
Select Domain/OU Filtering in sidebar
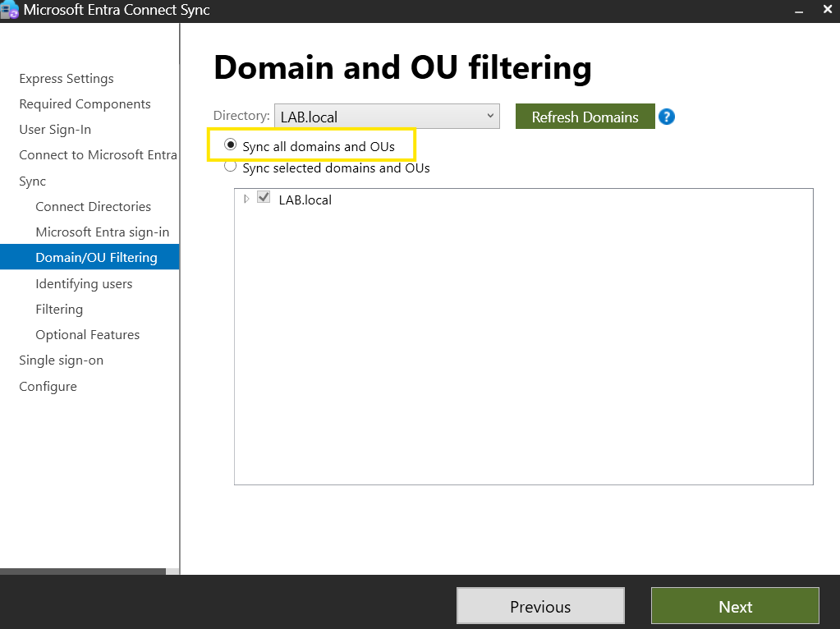pyautogui.click(x=90, y=257)
